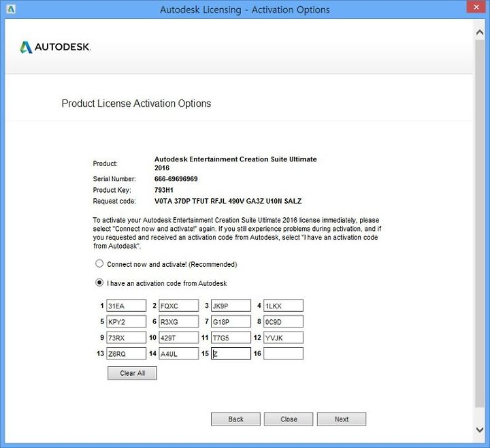The height and width of the screenshot is (448, 490).
Task: Click the Clear All button
Action: point(132,373)
